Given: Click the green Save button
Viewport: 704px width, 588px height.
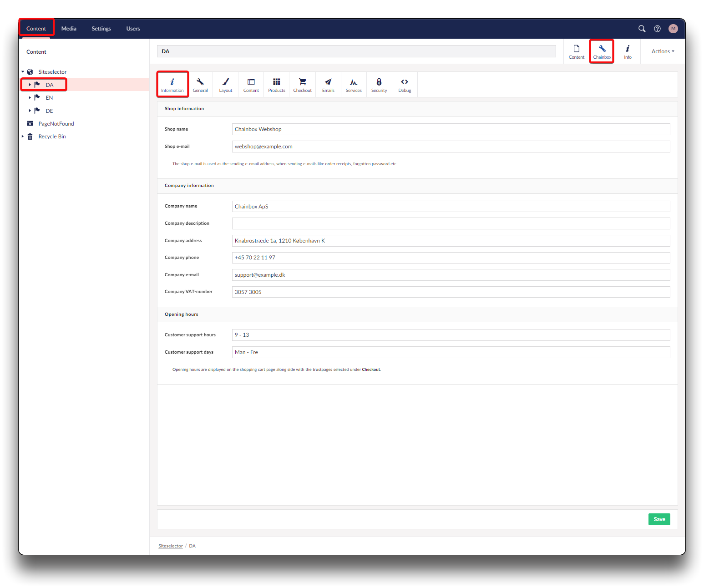Looking at the screenshot, I should click(x=659, y=519).
